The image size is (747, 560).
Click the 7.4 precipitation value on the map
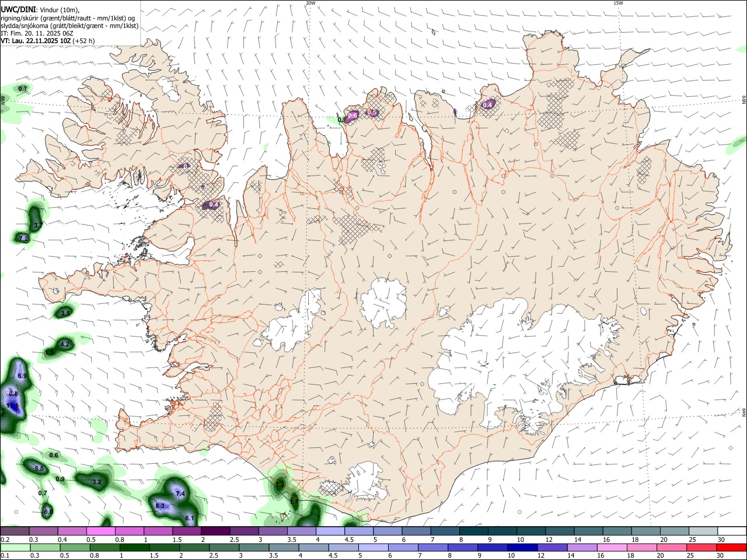(180, 494)
